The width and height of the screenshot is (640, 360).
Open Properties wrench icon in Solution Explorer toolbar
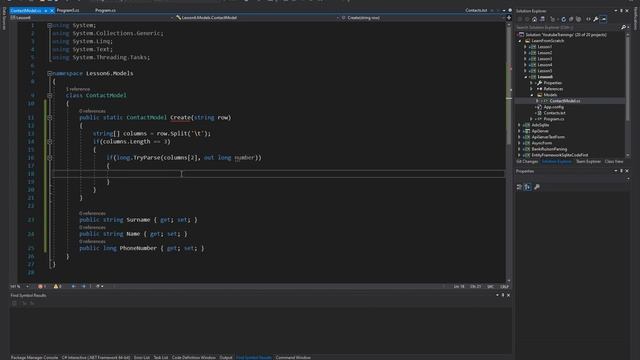[x=596, y=19]
